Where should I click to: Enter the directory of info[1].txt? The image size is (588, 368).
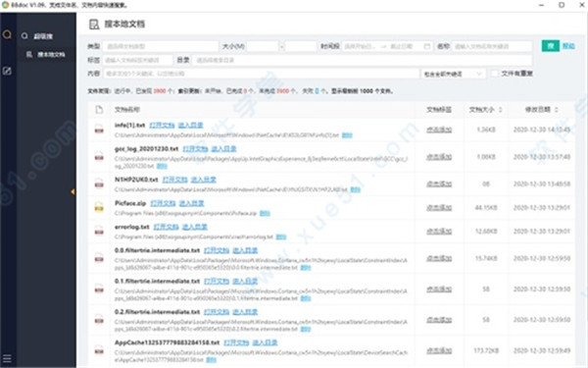coord(190,125)
